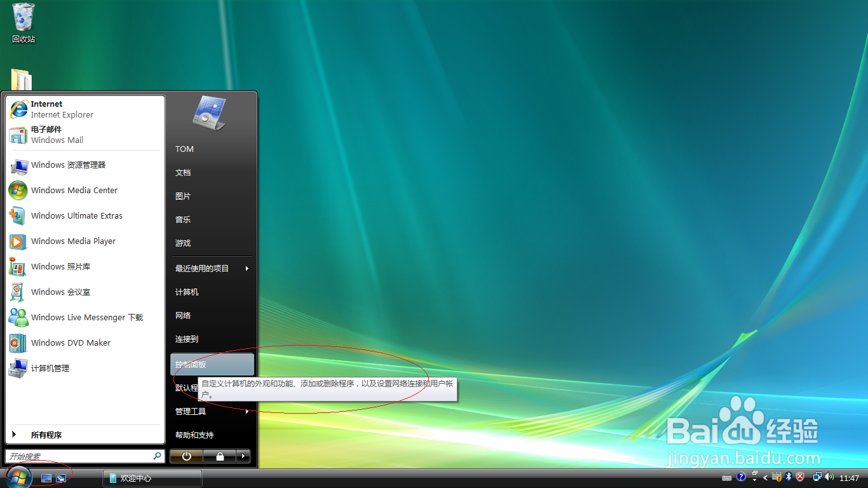Viewport: 868px width, 488px height.
Task: Click the Show Desktop quick launch icon
Action: pyautogui.click(x=46, y=478)
